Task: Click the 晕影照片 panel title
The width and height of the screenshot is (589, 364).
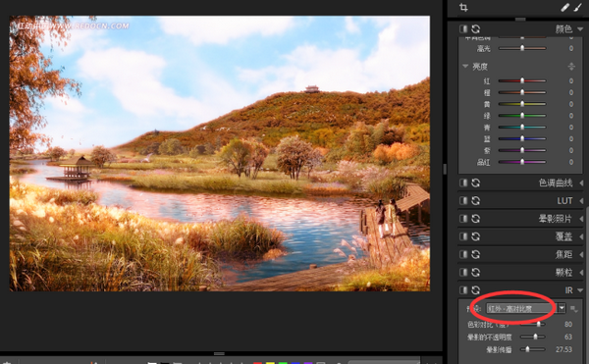Action: pyautogui.click(x=556, y=219)
